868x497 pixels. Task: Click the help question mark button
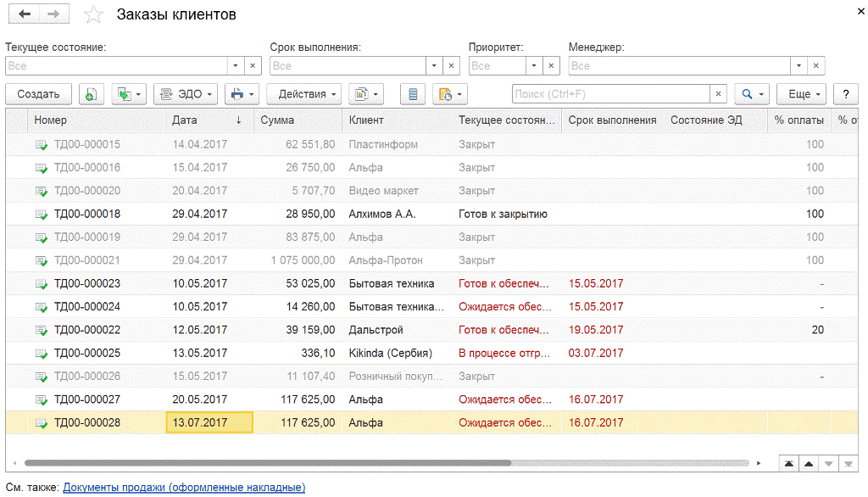tap(845, 94)
